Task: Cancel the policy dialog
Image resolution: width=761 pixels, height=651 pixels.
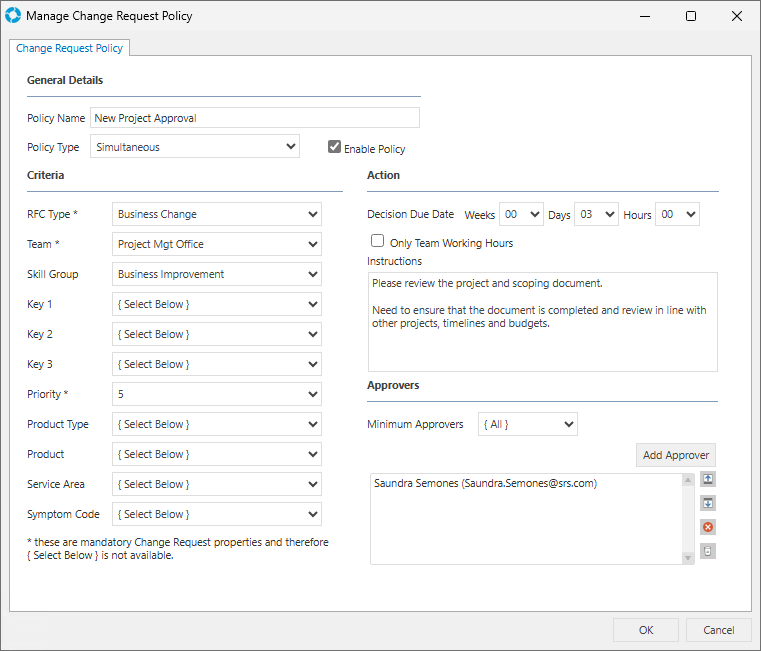Action: 718,630
